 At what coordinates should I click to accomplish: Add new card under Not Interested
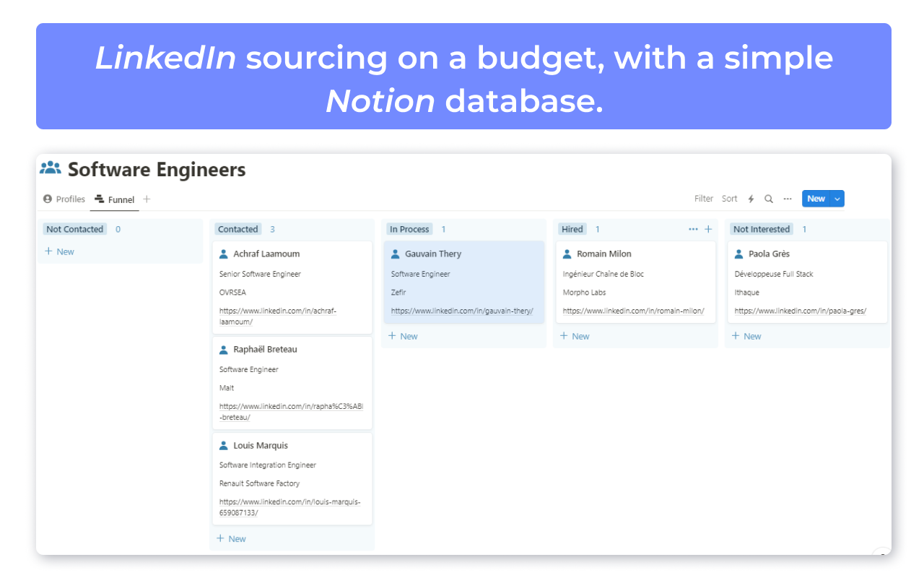[746, 336]
